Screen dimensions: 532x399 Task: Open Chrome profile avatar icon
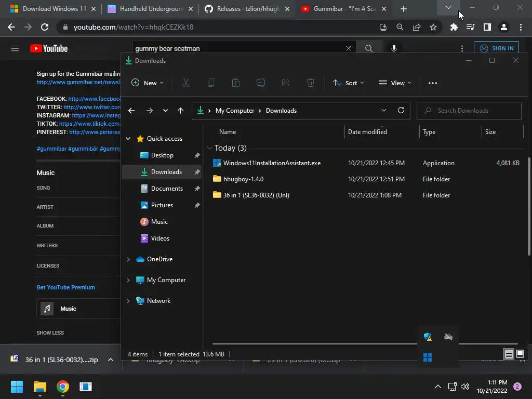click(x=504, y=27)
